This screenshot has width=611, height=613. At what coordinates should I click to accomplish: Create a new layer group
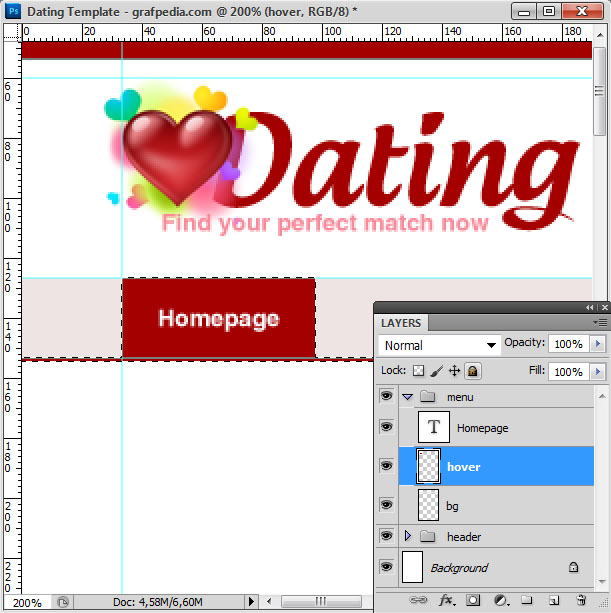pos(527,600)
